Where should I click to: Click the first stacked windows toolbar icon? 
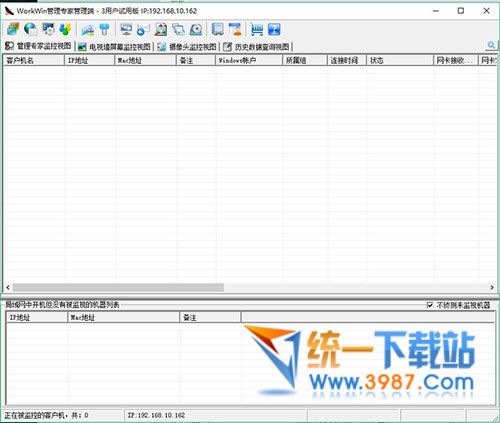tap(13, 29)
